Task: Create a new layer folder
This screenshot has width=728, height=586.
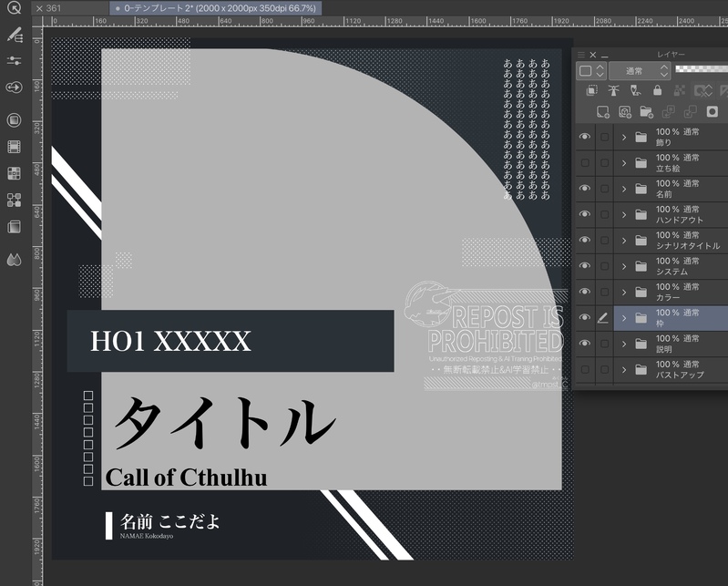Action: (646, 112)
